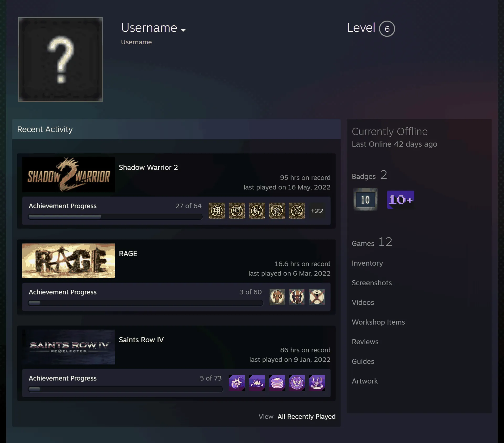Open the level 10 badge
Viewport: 504px width, 443px height.
(x=365, y=199)
